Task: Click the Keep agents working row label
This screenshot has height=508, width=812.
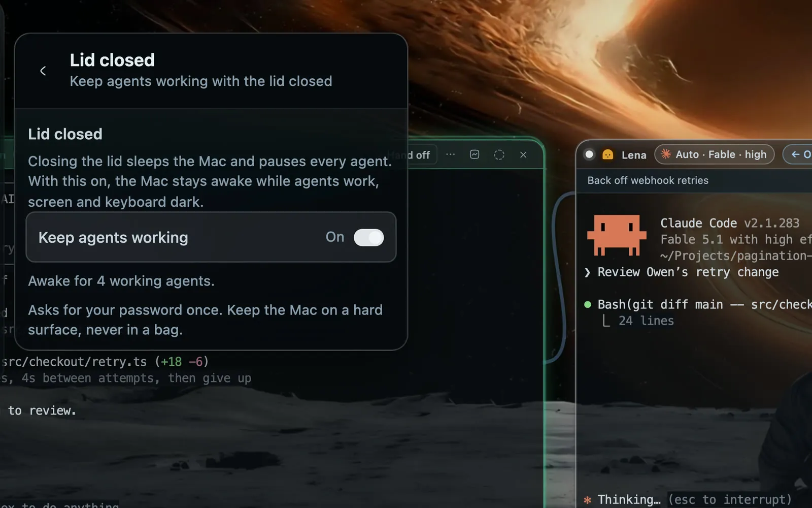Action: (x=113, y=237)
